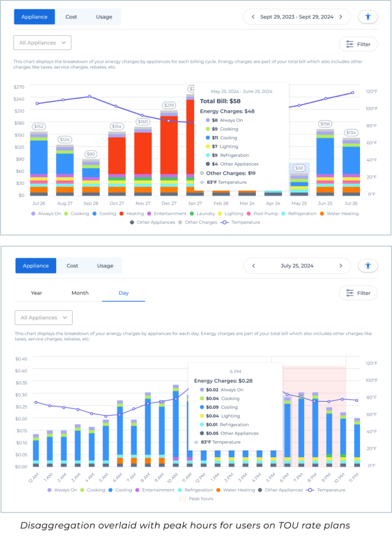This screenshot has height=538, width=392.
Task: Go to previous date range in top panel
Action: tap(253, 17)
